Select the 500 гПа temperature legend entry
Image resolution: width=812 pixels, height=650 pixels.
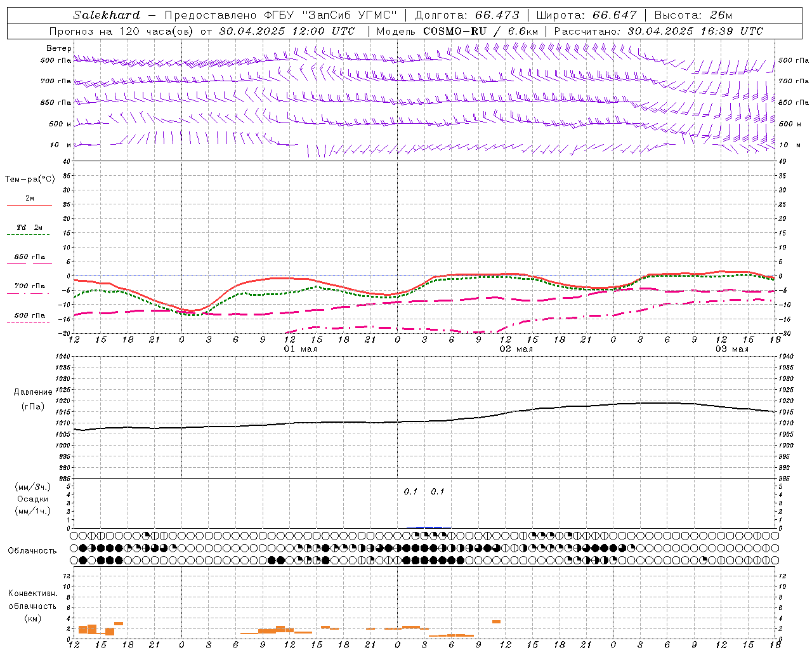pos(30,315)
